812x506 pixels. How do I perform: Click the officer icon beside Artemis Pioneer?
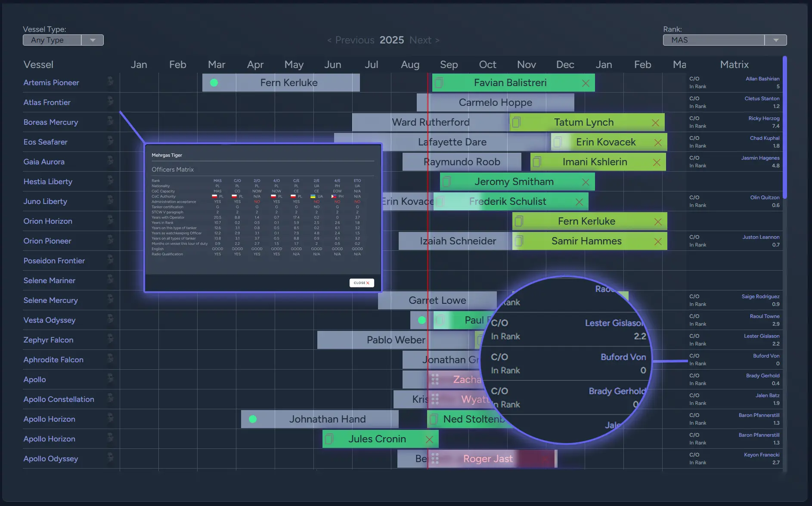(110, 81)
